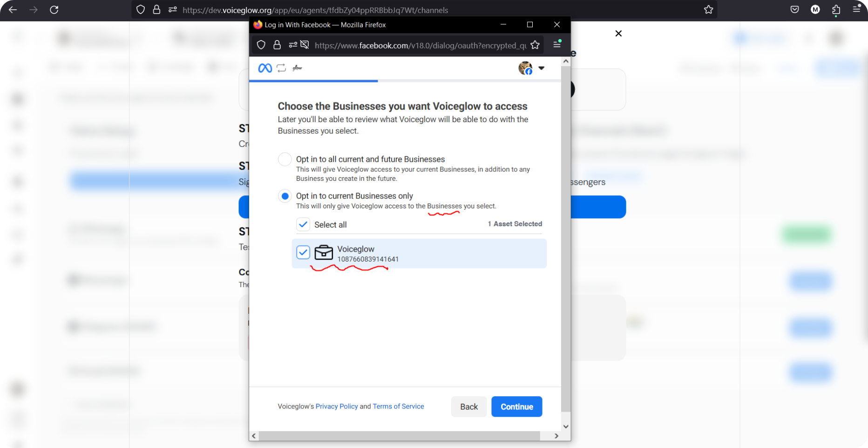Go back in the main browser window
This screenshot has width=868, height=448.
13,10
